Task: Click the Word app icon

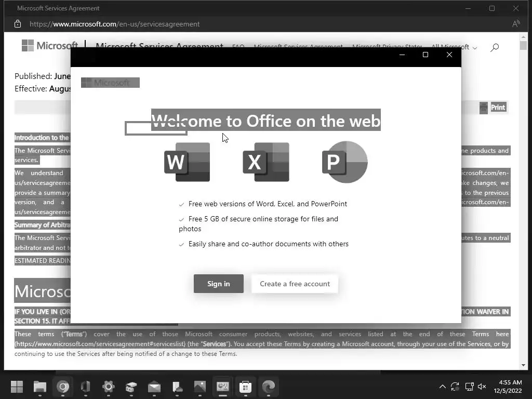Action: pos(187,162)
